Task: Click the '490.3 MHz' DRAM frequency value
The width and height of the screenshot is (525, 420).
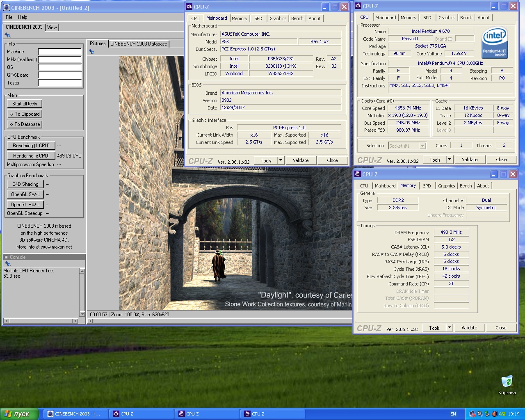Action: [x=451, y=233]
